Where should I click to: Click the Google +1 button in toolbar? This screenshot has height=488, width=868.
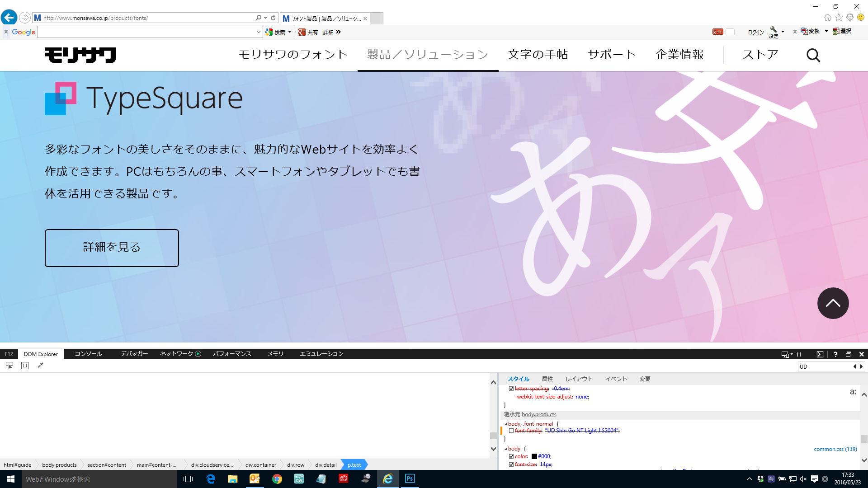(718, 32)
